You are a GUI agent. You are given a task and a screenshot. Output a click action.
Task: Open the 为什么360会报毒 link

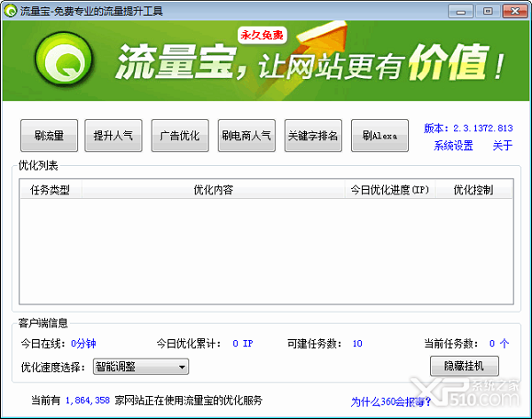coord(390,402)
